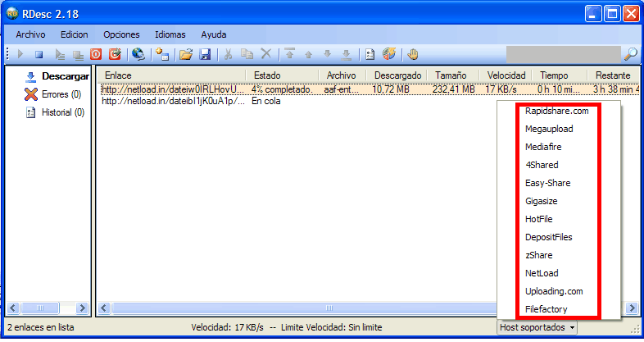Cut selected link with scissors icon

coord(229,54)
